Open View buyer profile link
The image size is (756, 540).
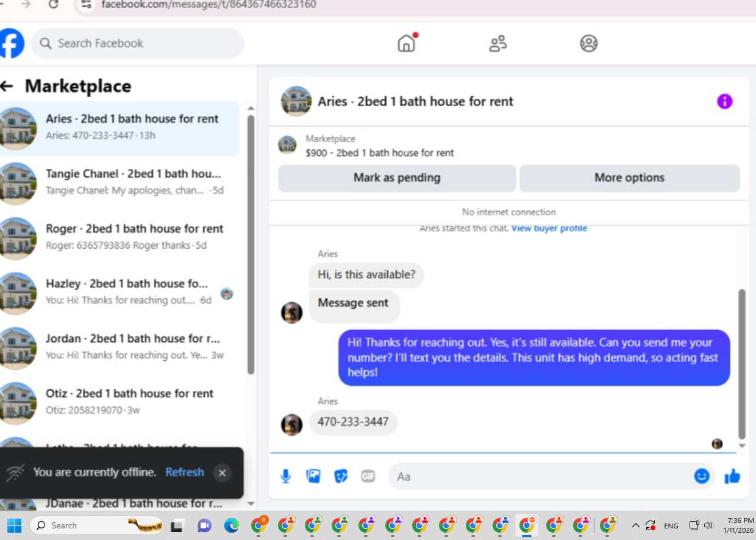[x=549, y=229]
